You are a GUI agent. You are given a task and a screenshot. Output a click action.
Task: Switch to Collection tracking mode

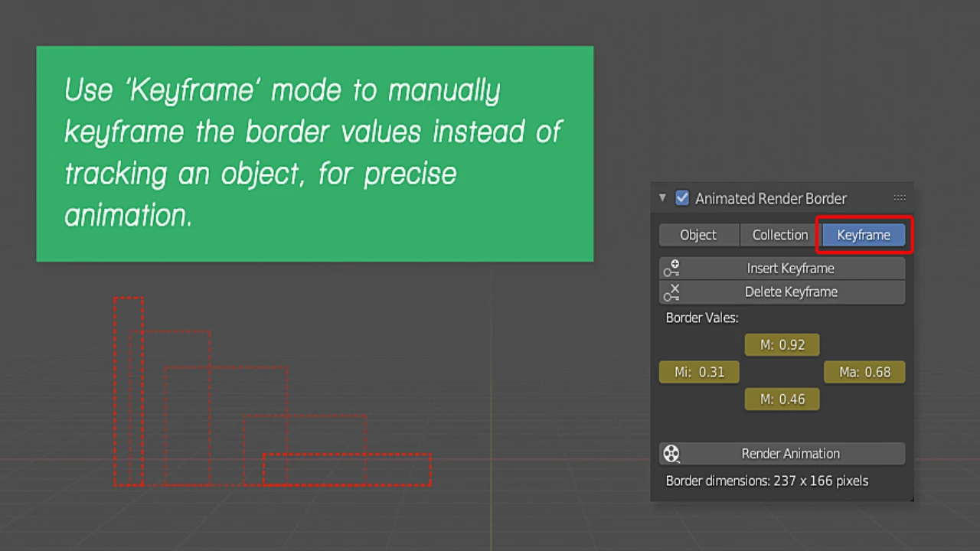coord(779,235)
